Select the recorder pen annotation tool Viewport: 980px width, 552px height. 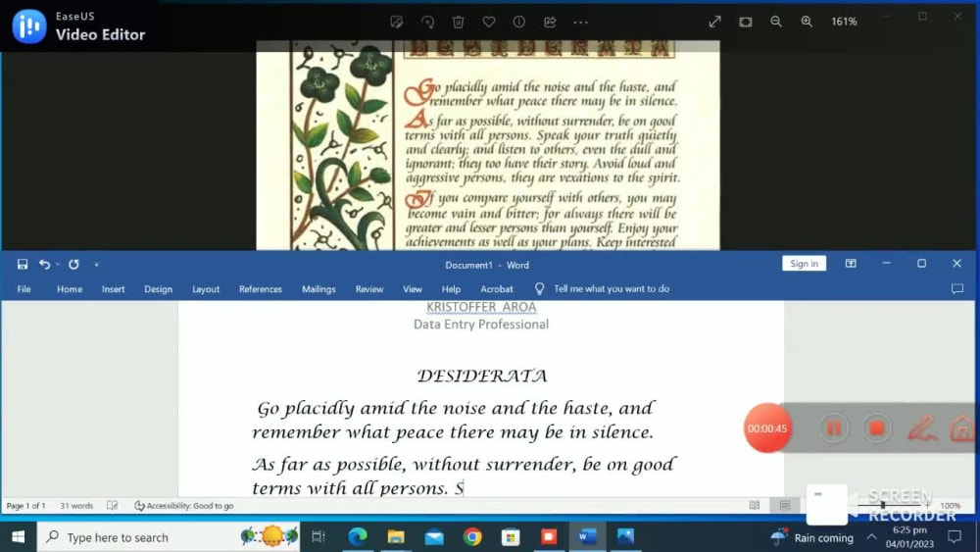[921, 428]
